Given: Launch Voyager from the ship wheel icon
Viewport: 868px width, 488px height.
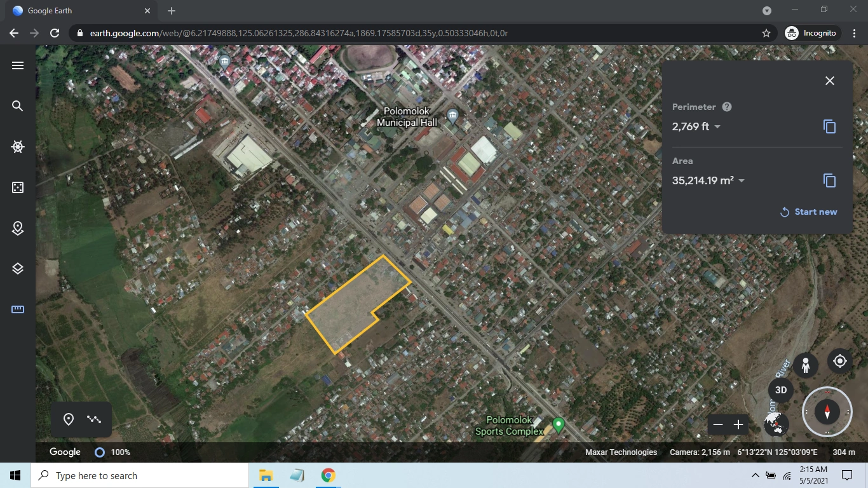Looking at the screenshot, I should pos(18,147).
